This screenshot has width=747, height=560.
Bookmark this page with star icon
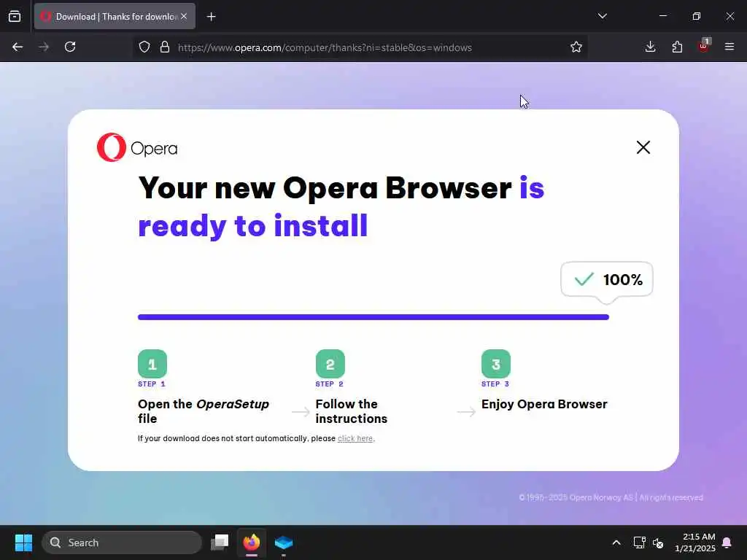[576, 47]
